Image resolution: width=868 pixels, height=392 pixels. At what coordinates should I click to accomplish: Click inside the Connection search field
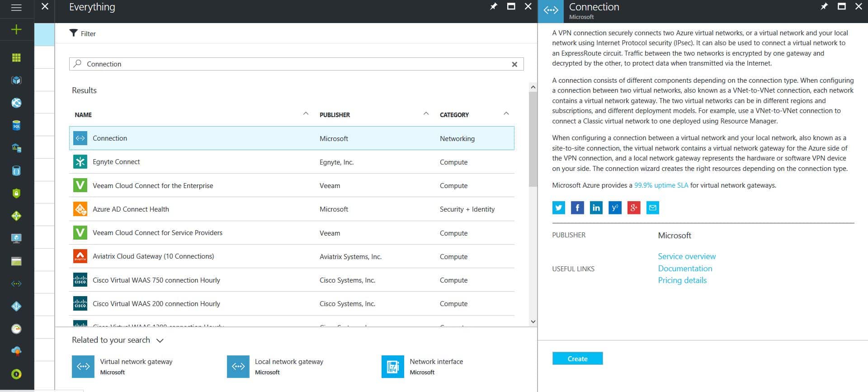[x=296, y=64]
